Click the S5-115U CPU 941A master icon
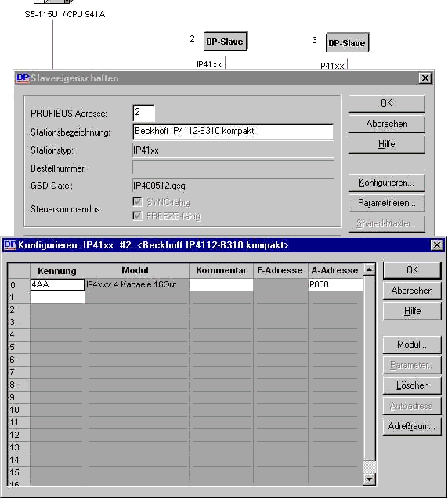 click(x=53, y=2)
